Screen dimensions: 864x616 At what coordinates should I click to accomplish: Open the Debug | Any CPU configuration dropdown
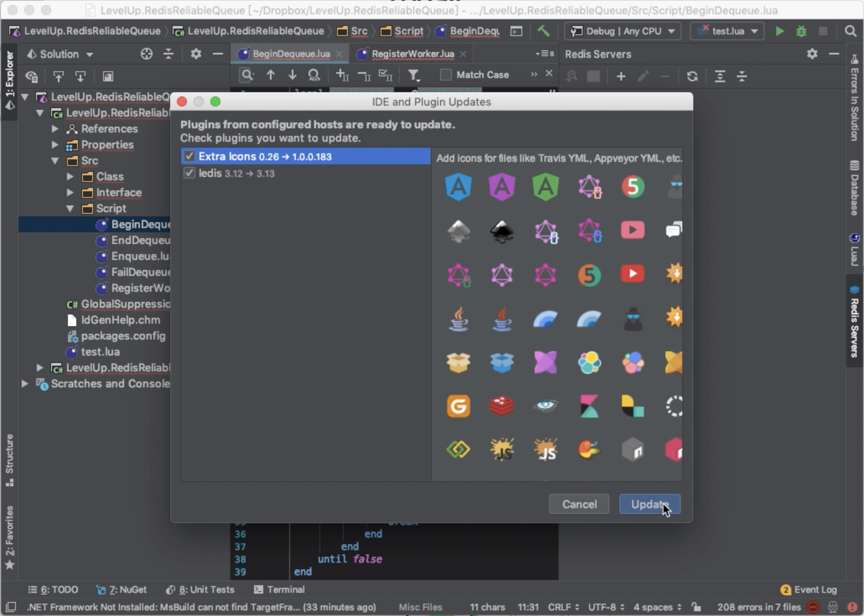(623, 31)
